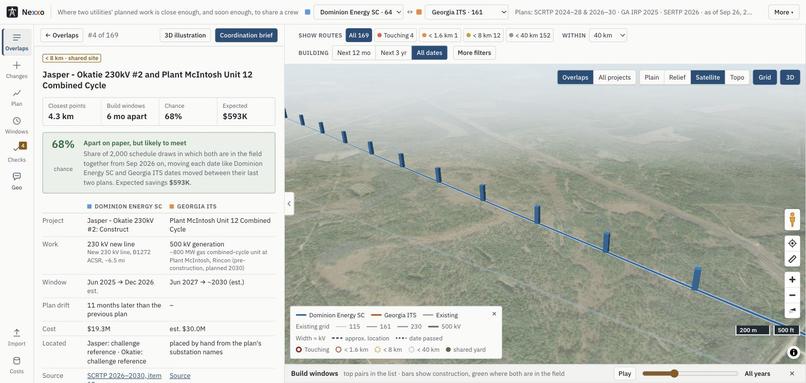Image resolution: width=806 pixels, height=383 pixels.
Task: Play the build windows timeline
Action: tap(625, 374)
